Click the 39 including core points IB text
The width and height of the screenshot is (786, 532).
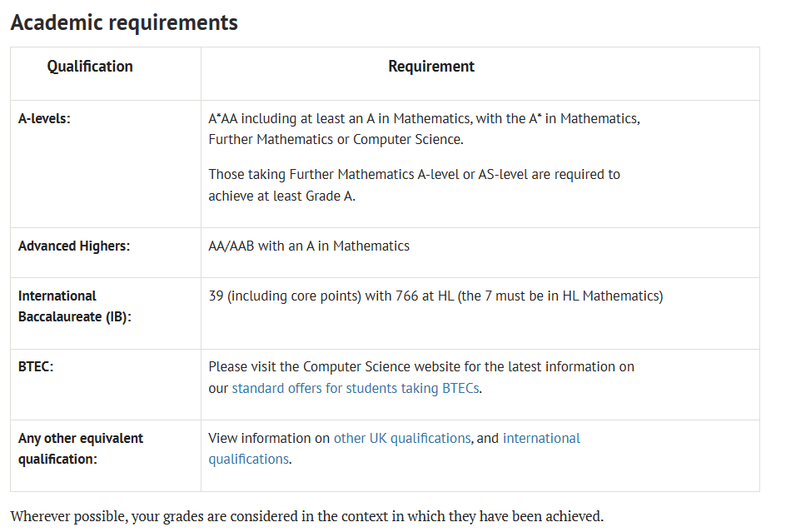(435, 296)
